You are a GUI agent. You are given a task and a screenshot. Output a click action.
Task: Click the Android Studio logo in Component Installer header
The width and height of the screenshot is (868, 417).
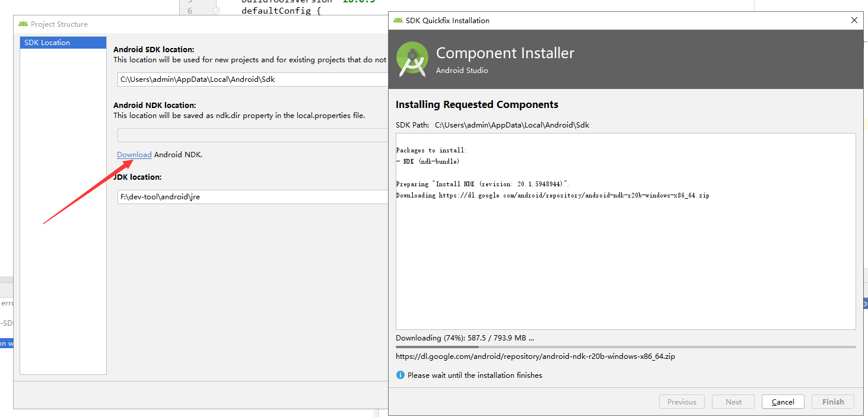pyautogui.click(x=412, y=59)
